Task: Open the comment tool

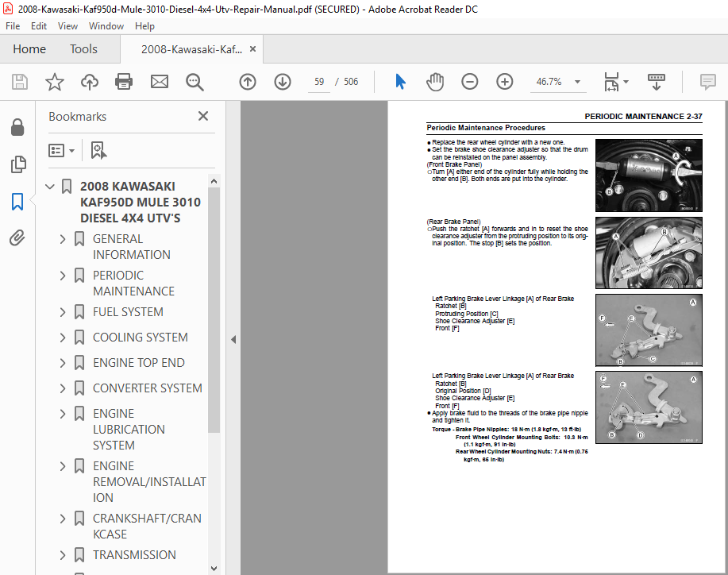Action: (707, 83)
